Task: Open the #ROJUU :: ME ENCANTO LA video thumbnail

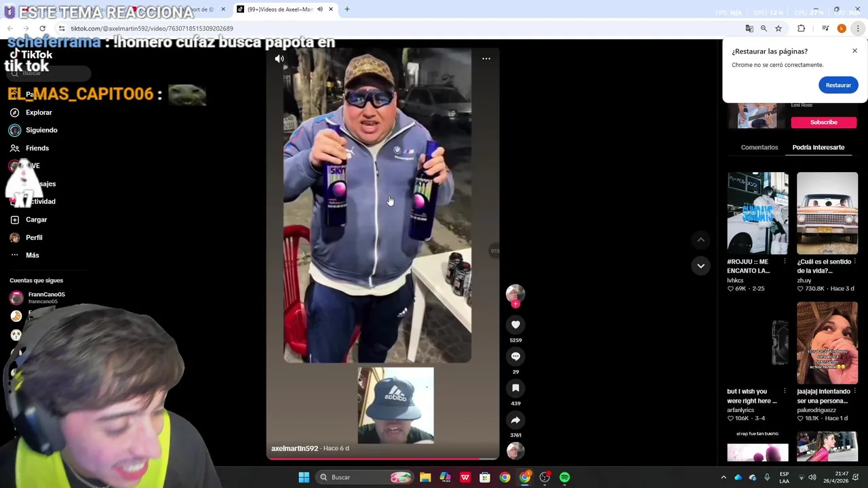Action: 758,213
